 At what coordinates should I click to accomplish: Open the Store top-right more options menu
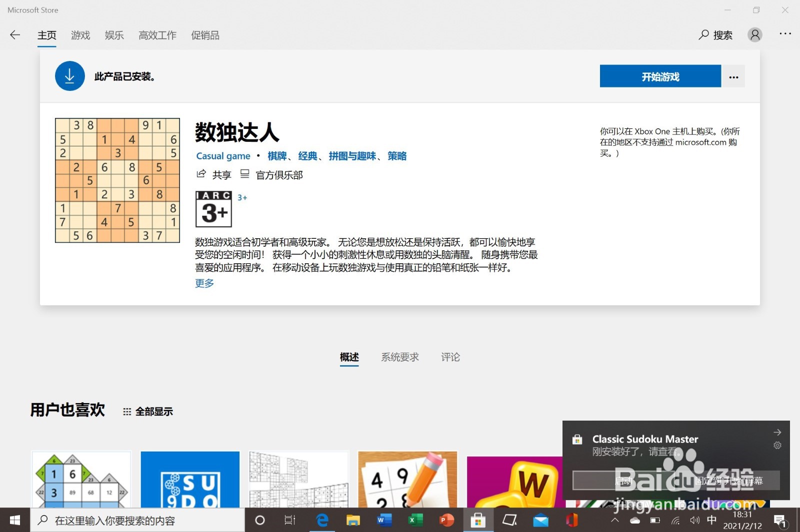785,34
